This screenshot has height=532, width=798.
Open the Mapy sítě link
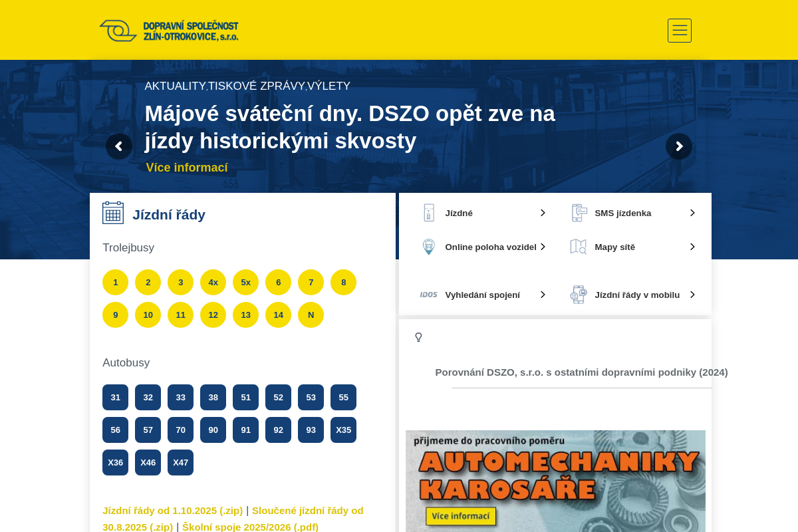[615, 247]
